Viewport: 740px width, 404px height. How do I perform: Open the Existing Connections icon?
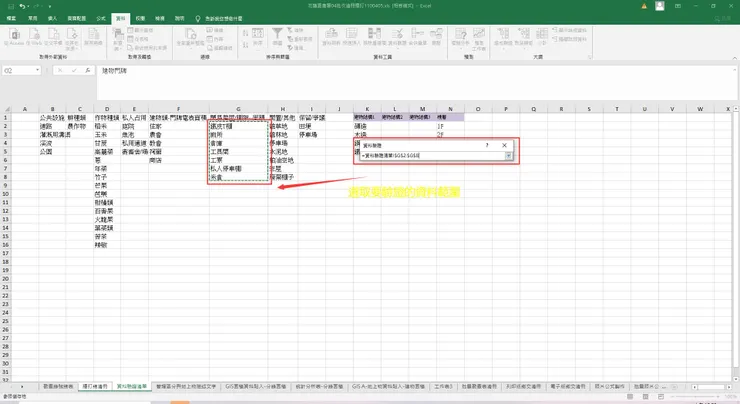pos(93,34)
